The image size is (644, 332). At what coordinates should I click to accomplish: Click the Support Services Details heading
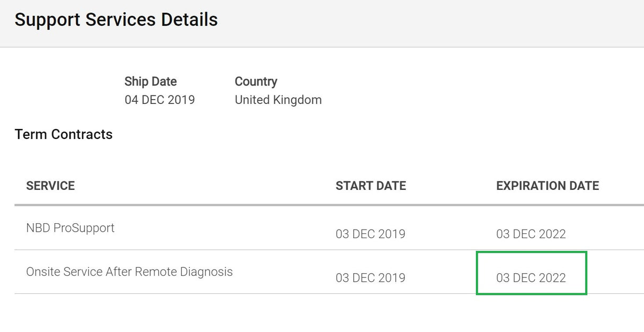pyautogui.click(x=116, y=20)
